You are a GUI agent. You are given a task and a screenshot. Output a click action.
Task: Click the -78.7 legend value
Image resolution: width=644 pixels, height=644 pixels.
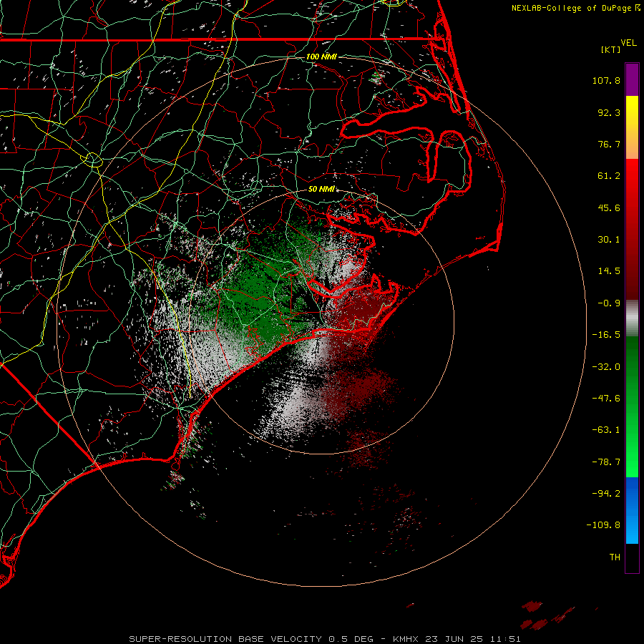coord(606,462)
